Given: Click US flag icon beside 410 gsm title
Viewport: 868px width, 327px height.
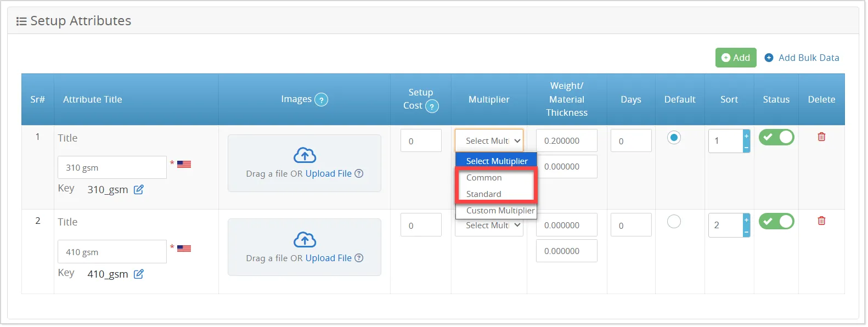Looking at the screenshot, I should [x=184, y=249].
